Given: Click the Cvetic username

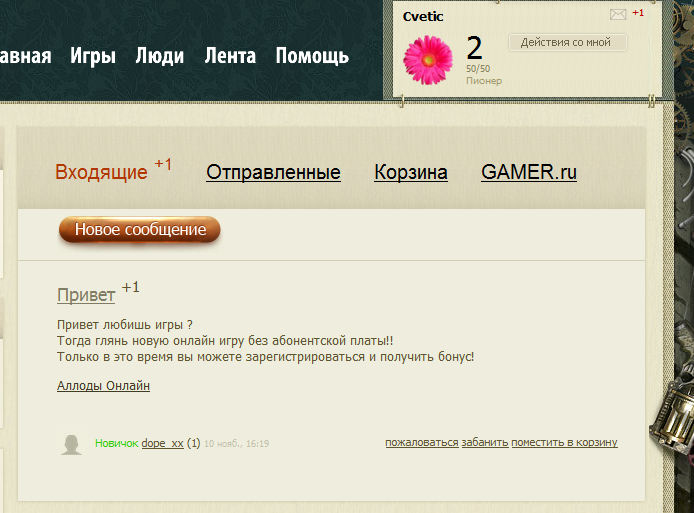Looking at the screenshot, I should 423,17.
